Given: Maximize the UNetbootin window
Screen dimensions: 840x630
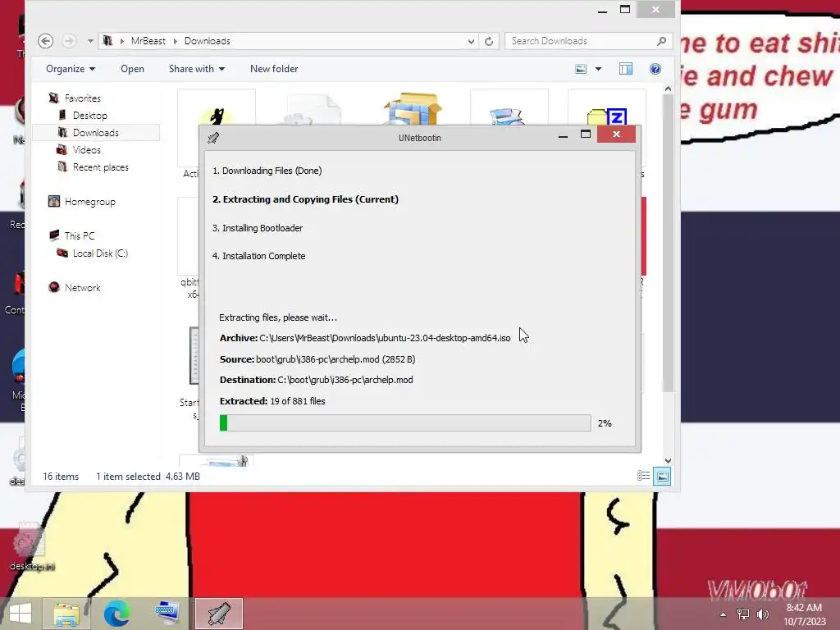Looking at the screenshot, I should pyautogui.click(x=586, y=135).
